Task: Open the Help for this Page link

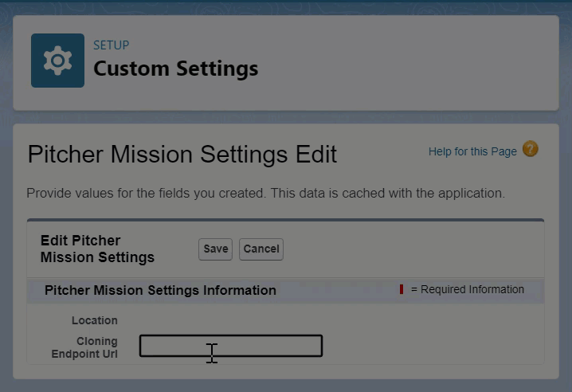Action: click(x=472, y=151)
